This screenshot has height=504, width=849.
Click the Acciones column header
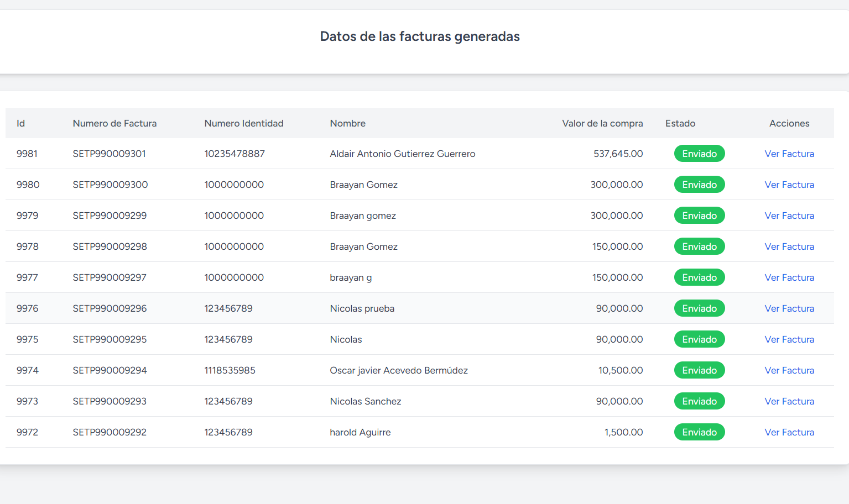(x=789, y=123)
